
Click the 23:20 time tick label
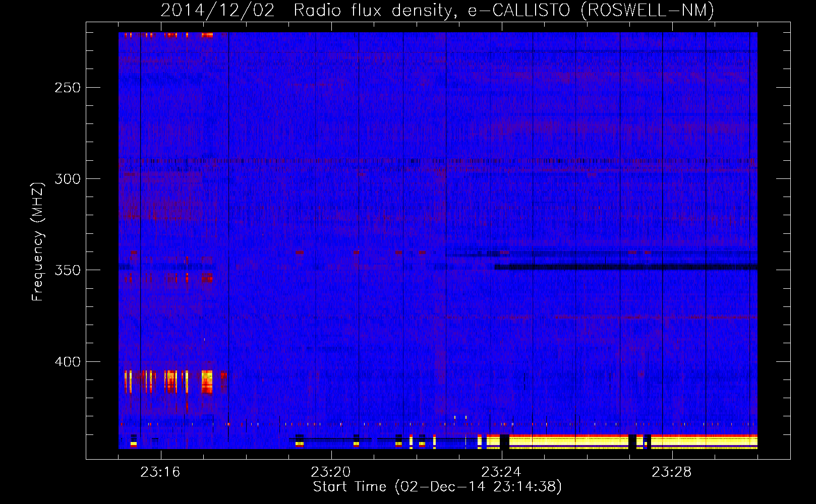point(331,472)
